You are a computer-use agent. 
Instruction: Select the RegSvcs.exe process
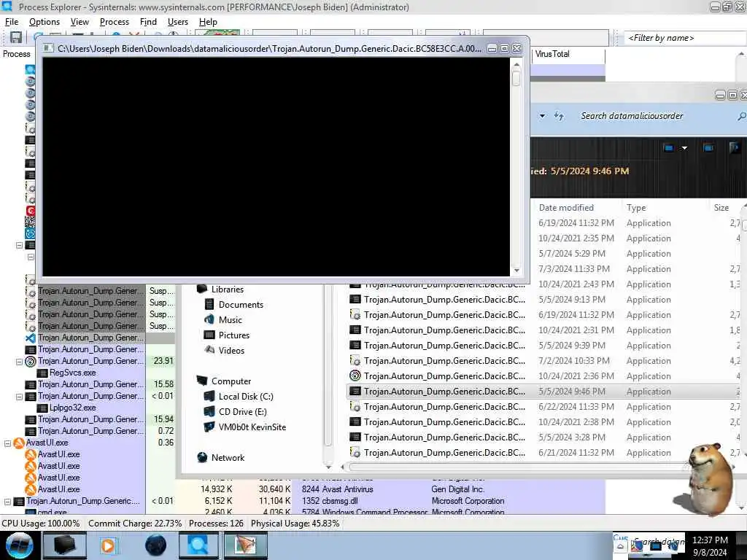coord(72,373)
